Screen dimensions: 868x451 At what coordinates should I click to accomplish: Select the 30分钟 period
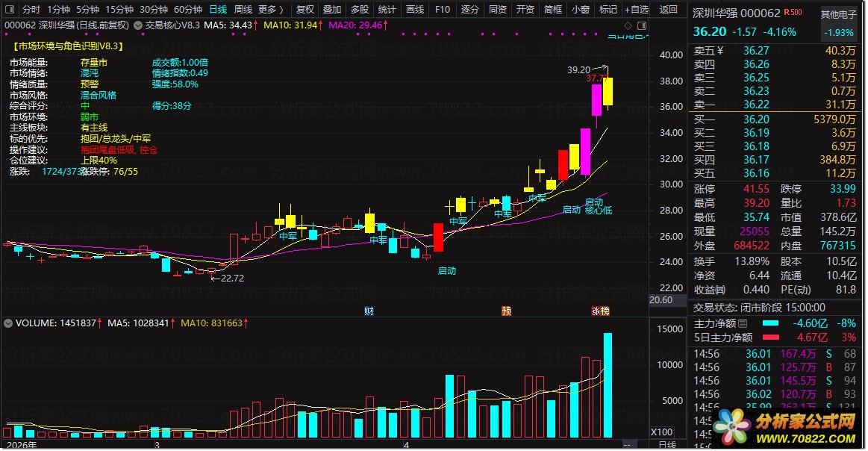pyautogui.click(x=153, y=10)
